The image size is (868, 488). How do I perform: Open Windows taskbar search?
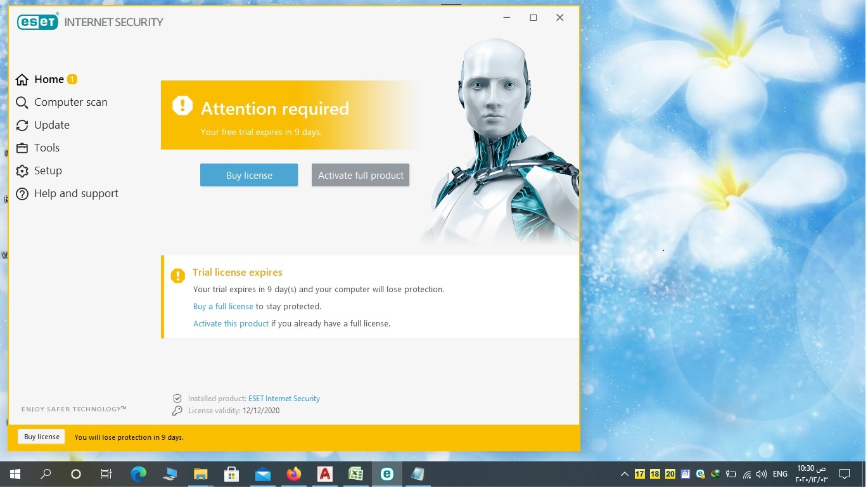tap(46, 474)
